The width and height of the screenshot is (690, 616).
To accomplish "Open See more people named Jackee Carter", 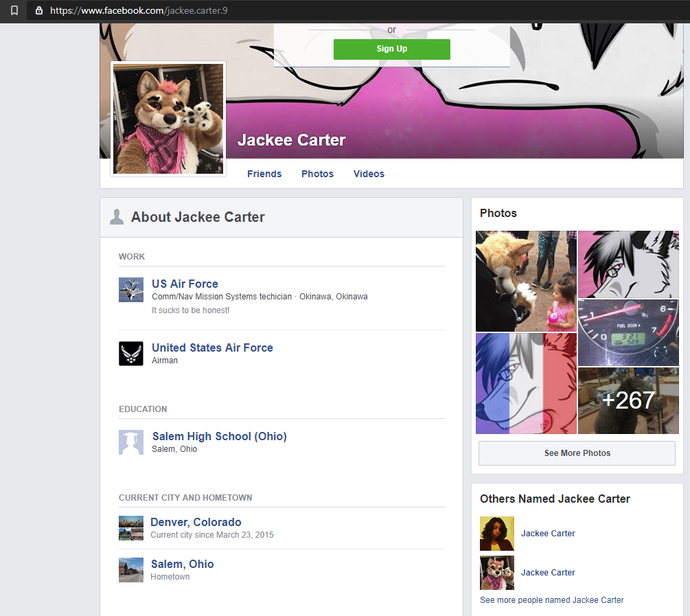I will click(x=551, y=600).
